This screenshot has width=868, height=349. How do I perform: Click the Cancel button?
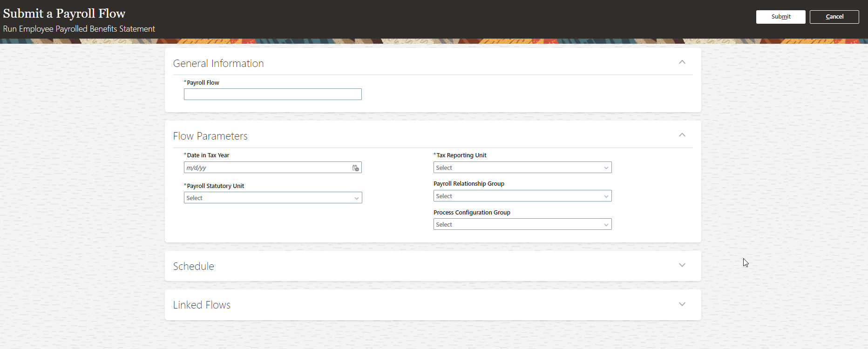click(834, 17)
